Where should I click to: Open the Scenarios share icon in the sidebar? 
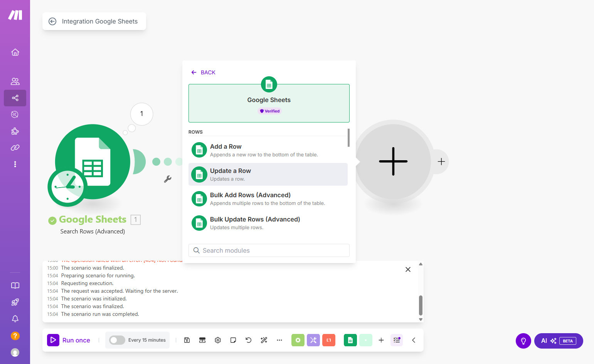(x=15, y=98)
